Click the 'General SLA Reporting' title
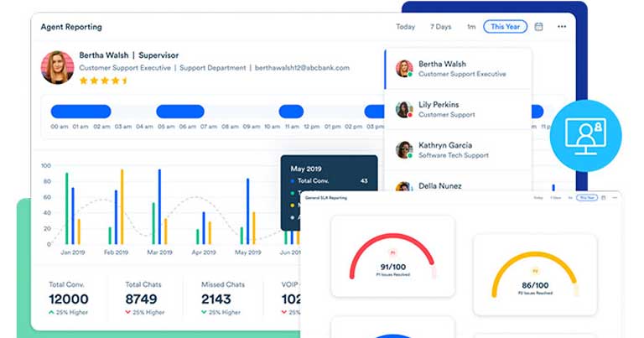The image size is (644, 338). [326, 198]
